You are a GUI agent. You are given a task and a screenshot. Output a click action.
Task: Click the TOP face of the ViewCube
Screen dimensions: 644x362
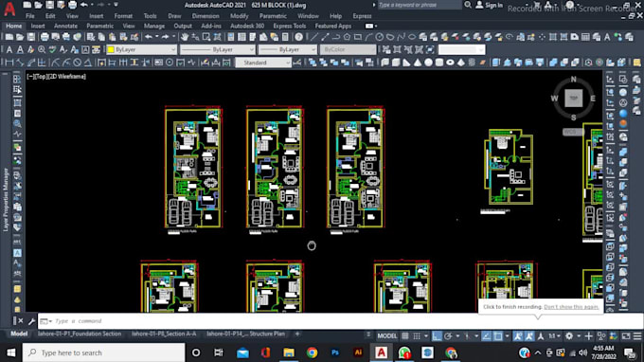[573, 99]
